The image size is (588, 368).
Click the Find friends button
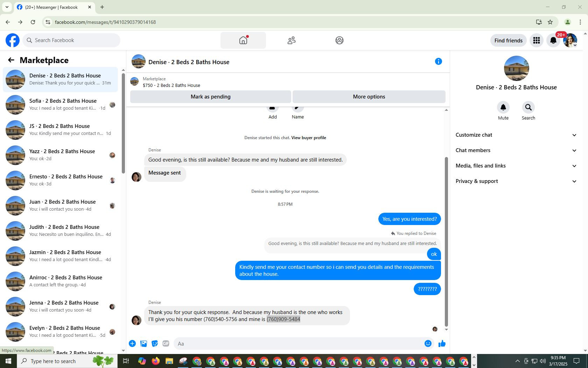coord(508,40)
